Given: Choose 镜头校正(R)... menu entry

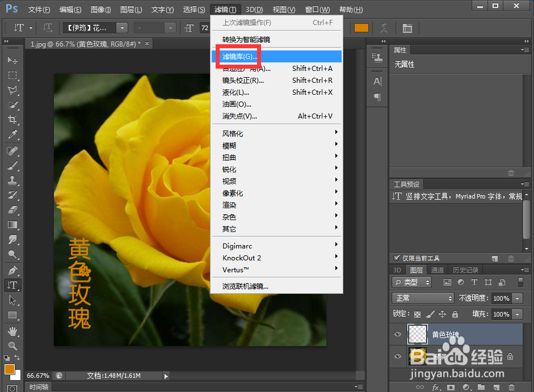Looking at the screenshot, I should pos(276,81).
